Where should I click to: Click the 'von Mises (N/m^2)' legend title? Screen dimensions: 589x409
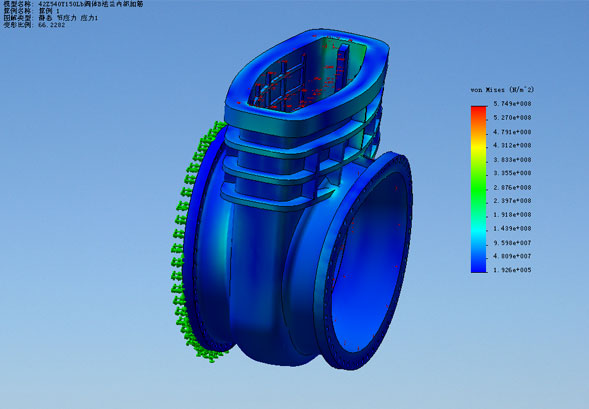(502, 90)
